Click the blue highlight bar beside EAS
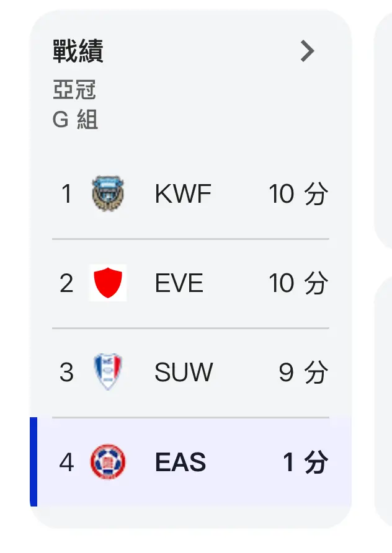The image size is (392, 553). pos(33,462)
